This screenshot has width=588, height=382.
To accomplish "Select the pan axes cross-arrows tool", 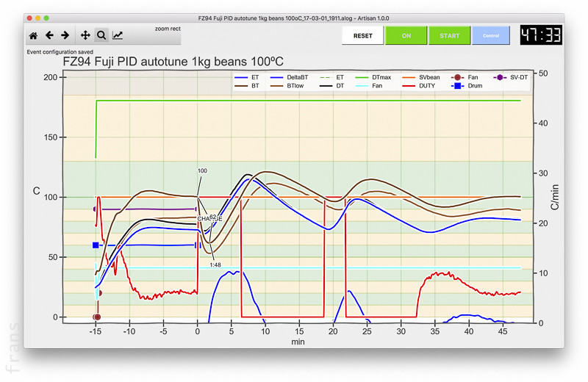I will tap(85, 35).
